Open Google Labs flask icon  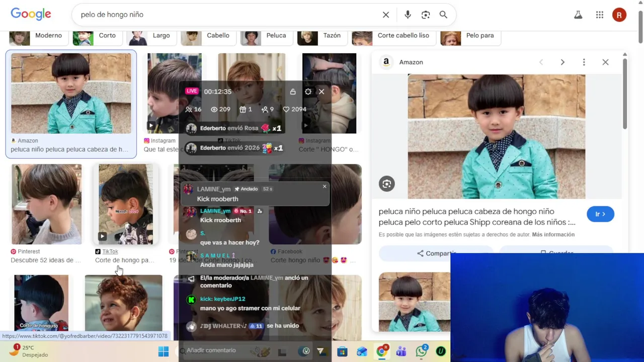pyautogui.click(x=578, y=15)
